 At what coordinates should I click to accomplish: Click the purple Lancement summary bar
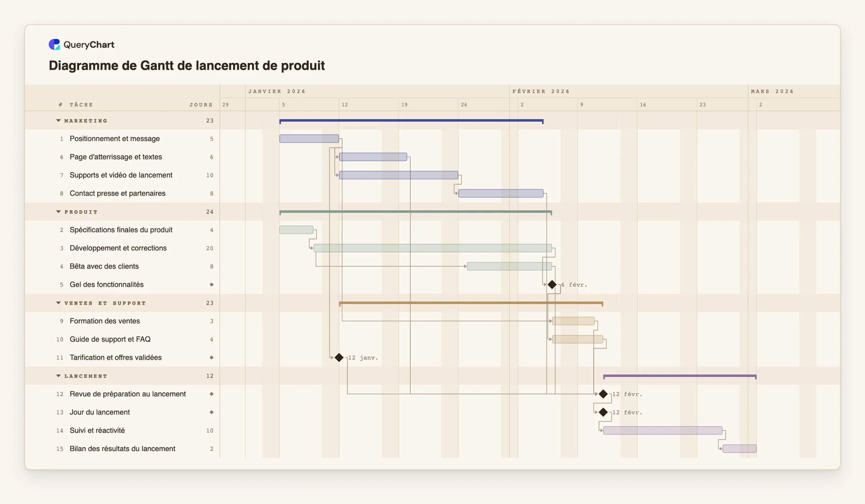click(x=680, y=376)
